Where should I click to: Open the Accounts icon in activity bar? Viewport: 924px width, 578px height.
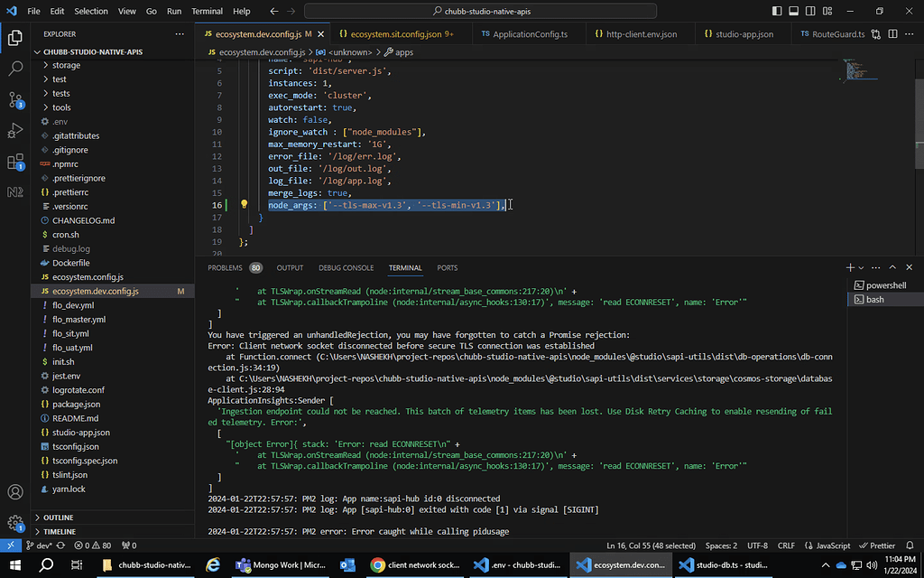[15, 492]
